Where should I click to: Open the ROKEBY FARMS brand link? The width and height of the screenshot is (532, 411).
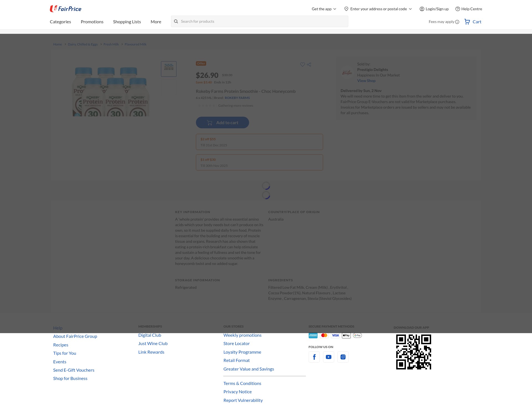click(237, 98)
